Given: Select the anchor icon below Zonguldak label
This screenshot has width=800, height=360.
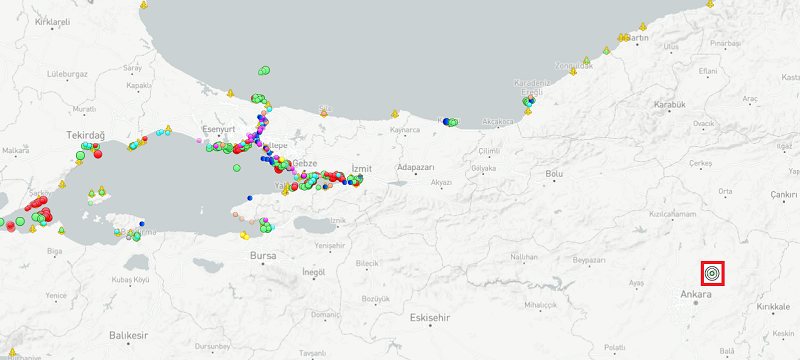Looking at the screenshot, I should pos(573,71).
